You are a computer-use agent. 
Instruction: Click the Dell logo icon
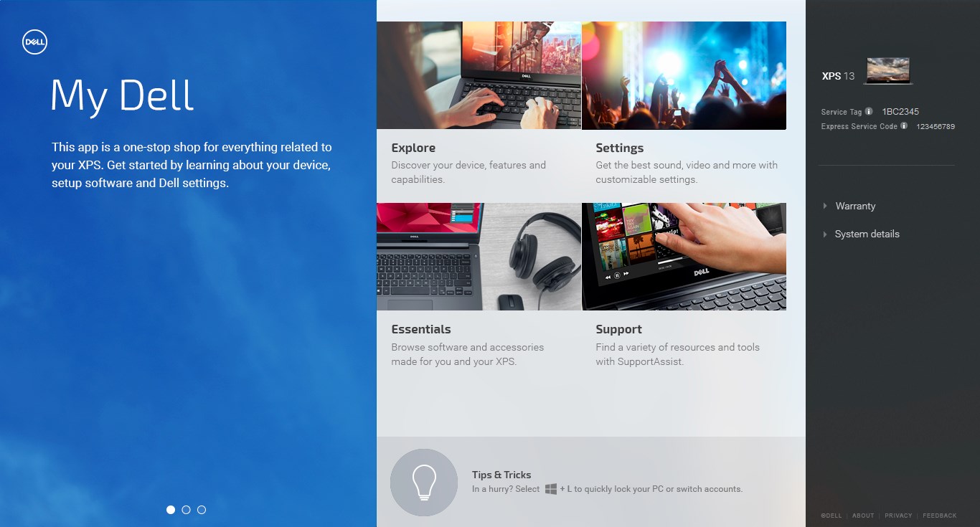click(x=34, y=42)
